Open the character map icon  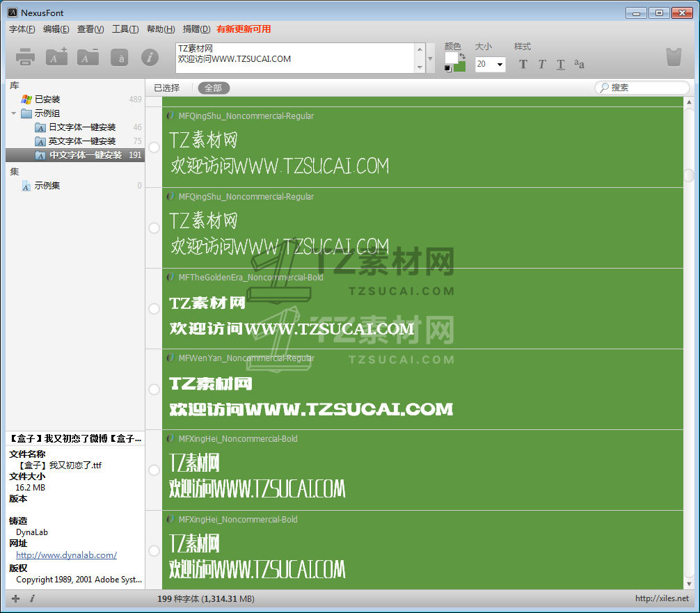pyautogui.click(x=120, y=58)
